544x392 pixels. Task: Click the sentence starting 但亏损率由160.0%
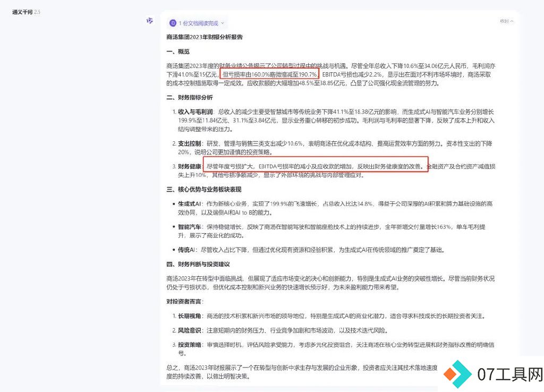[x=270, y=74]
